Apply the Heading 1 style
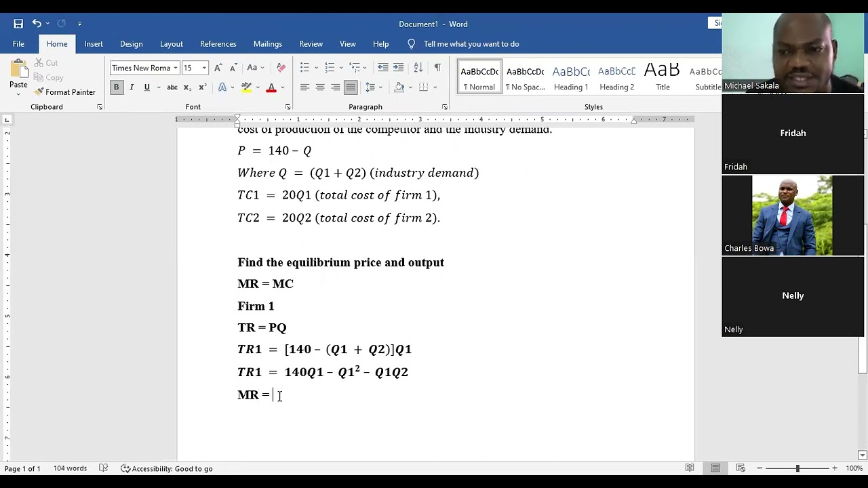This screenshot has height=488, width=868. (571, 77)
